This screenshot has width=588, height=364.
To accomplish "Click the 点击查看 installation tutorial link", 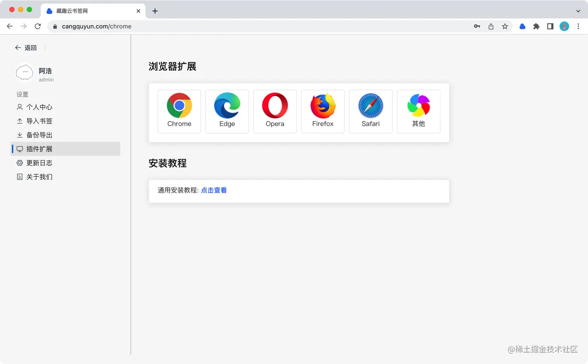I will click(213, 190).
